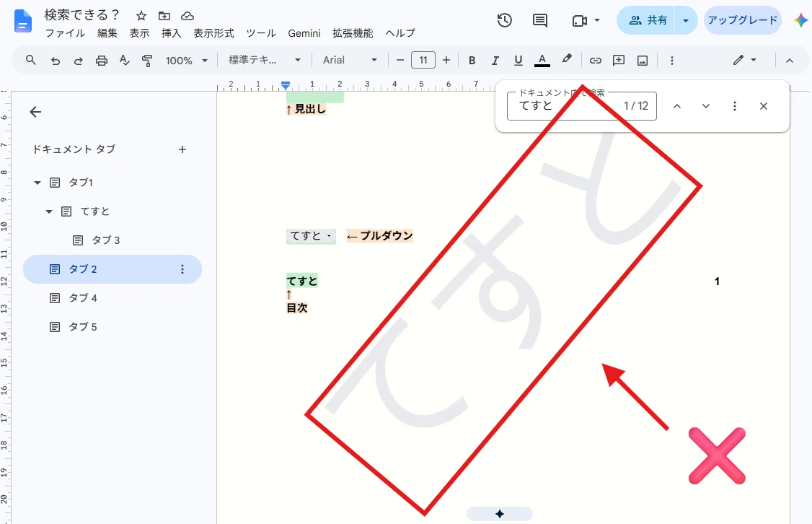Open more toolbar options
The image size is (812, 524).
coord(671,61)
